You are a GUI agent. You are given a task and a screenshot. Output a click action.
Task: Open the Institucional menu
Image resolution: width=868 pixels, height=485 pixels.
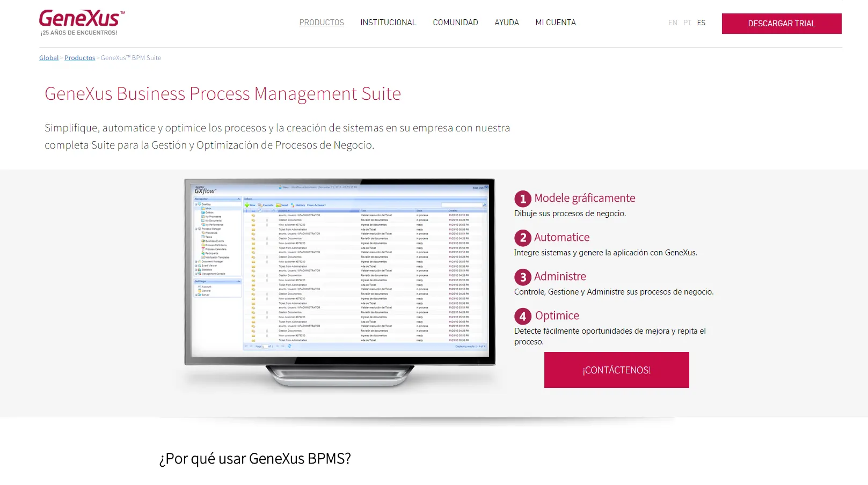388,23
